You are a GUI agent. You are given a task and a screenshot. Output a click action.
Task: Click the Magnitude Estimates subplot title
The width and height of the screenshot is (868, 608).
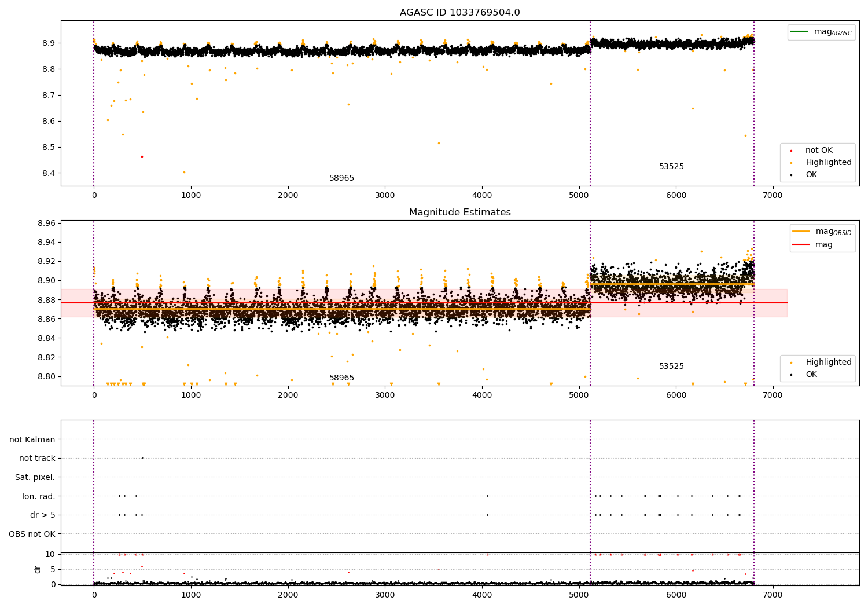pos(459,213)
